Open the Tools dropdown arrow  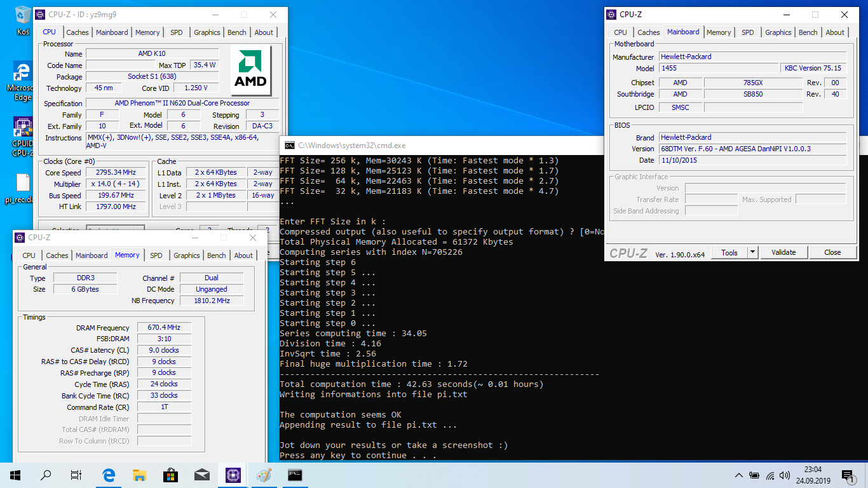pos(753,252)
